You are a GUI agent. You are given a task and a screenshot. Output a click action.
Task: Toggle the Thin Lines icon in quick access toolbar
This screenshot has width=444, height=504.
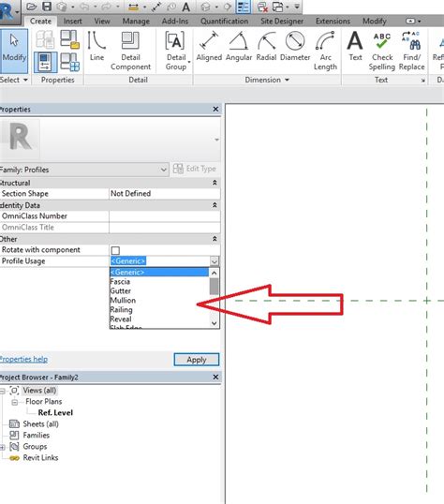click(x=243, y=7)
